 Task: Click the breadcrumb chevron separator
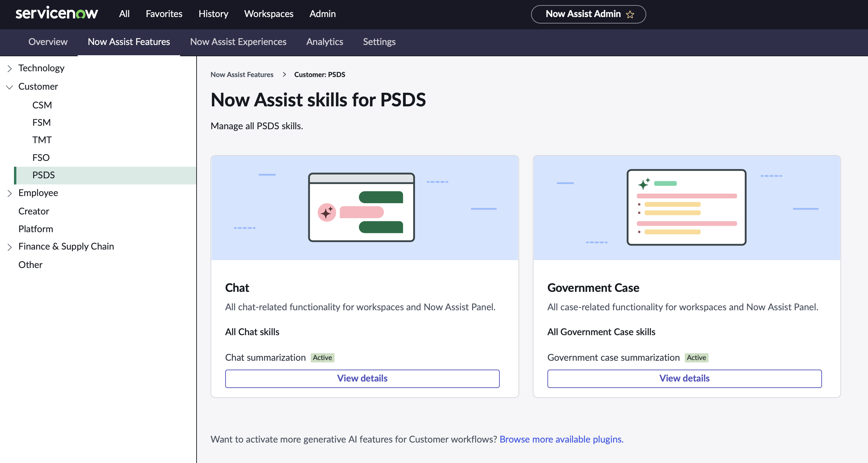pyautogui.click(x=284, y=74)
